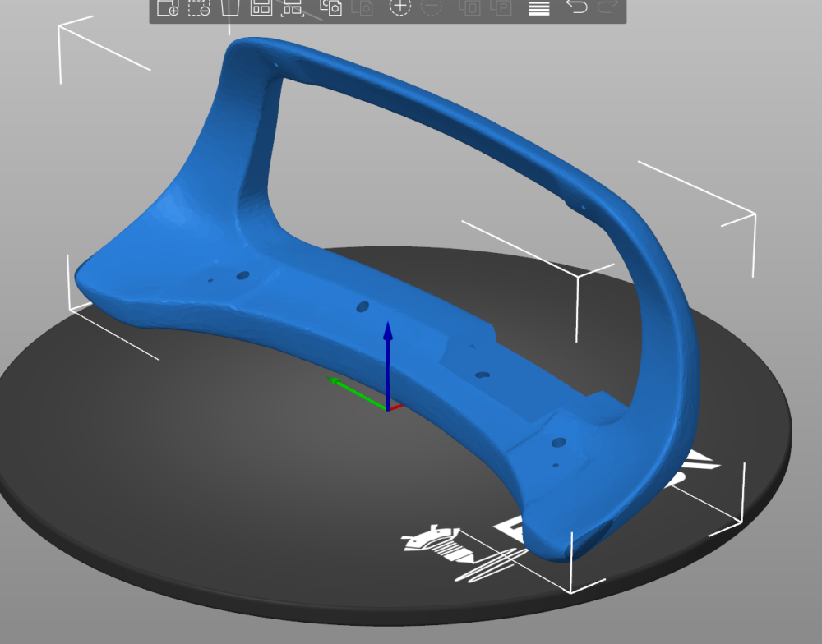Click the Add model icon
The width and height of the screenshot is (822, 644).
(x=168, y=8)
